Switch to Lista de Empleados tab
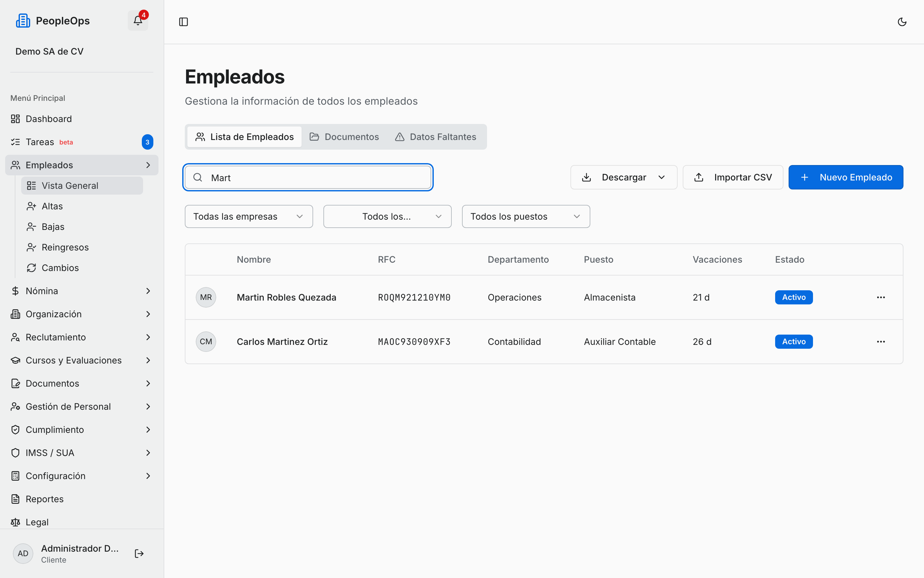The width and height of the screenshot is (924, 578). [x=244, y=137]
